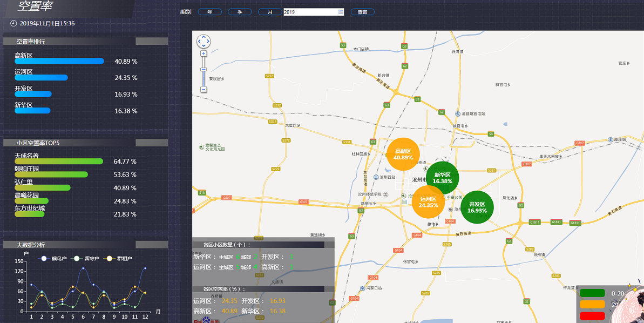Screen dimensions: 644x323
Task: Click the 沧县姚官屯站 station marker
Action: [x=458, y=114]
